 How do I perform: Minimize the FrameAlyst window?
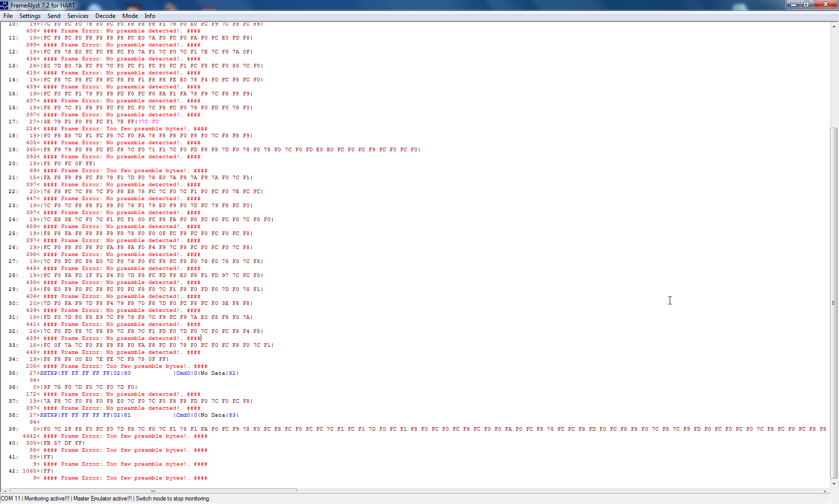point(793,4)
